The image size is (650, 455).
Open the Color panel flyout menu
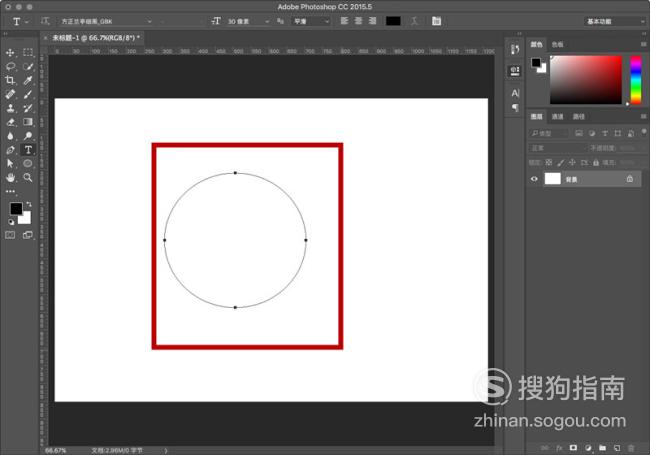(x=643, y=44)
